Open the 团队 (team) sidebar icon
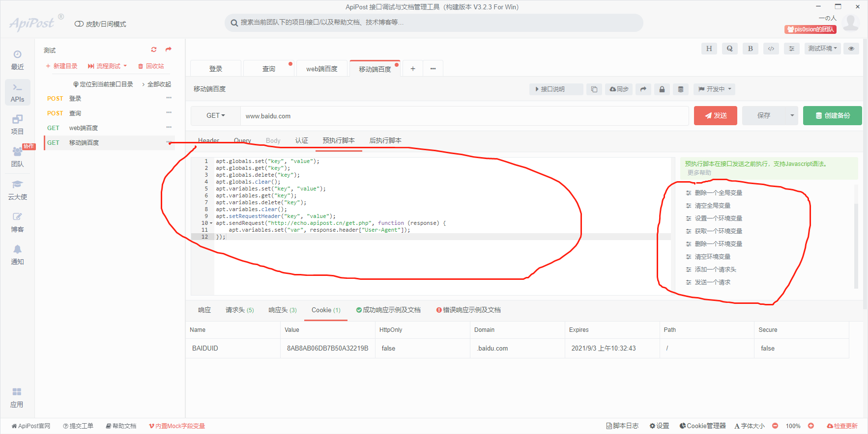 [17, 157]
